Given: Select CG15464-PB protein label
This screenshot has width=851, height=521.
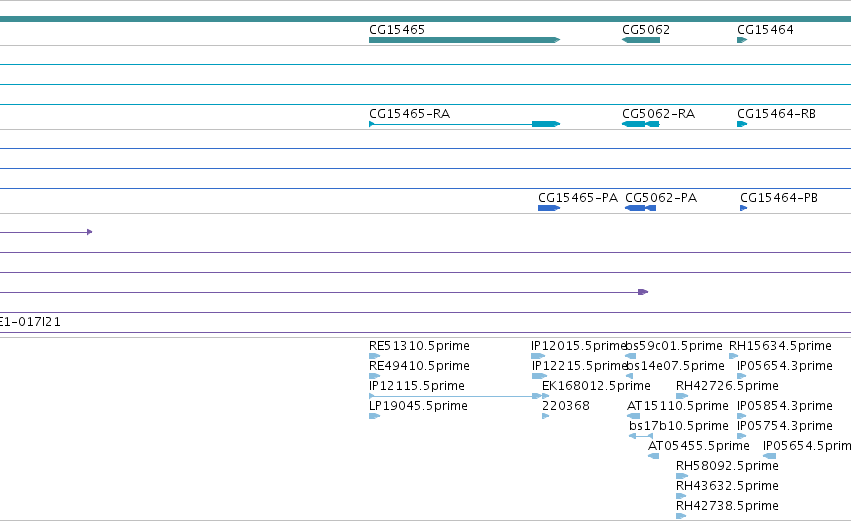Looking at the screenshot, I should pos(779,198).
